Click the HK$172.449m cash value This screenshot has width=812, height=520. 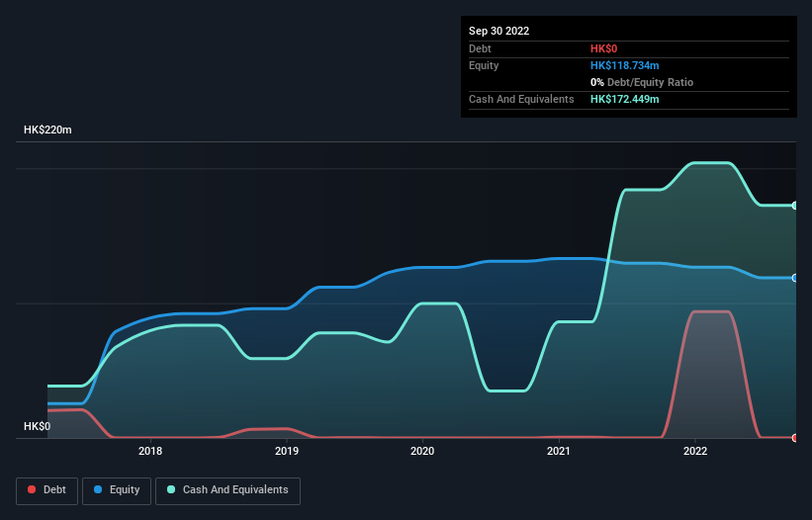point(624,99)
